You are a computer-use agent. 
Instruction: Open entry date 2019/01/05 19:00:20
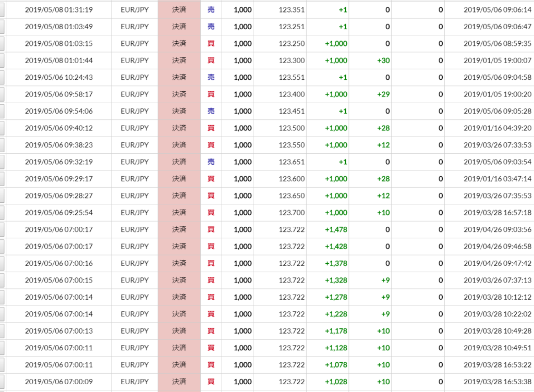pyautogui.click(x=497, y=94)
